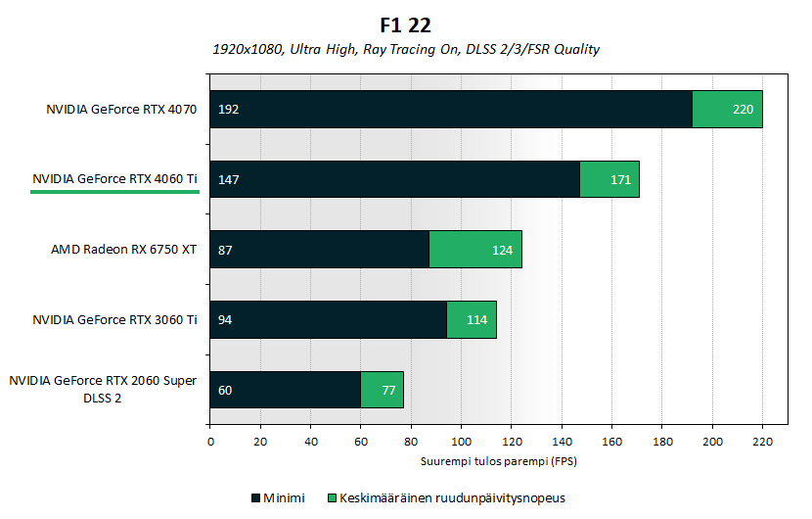Click the x-axis tick label 160

611,442
